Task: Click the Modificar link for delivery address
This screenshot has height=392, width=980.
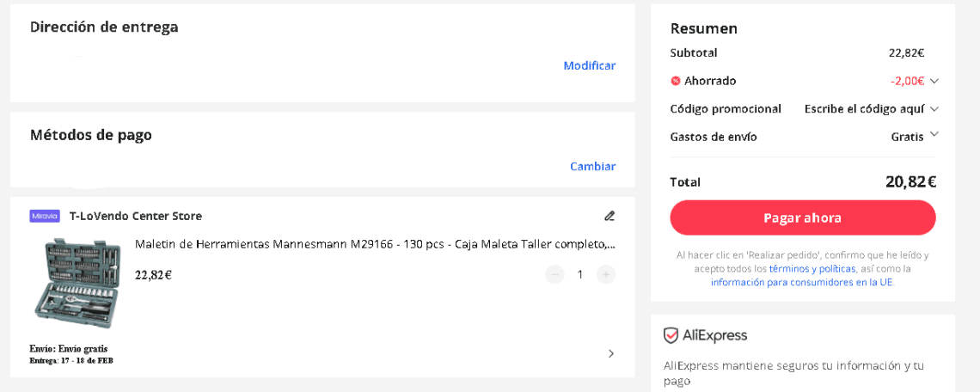Action: click(590, 65)
